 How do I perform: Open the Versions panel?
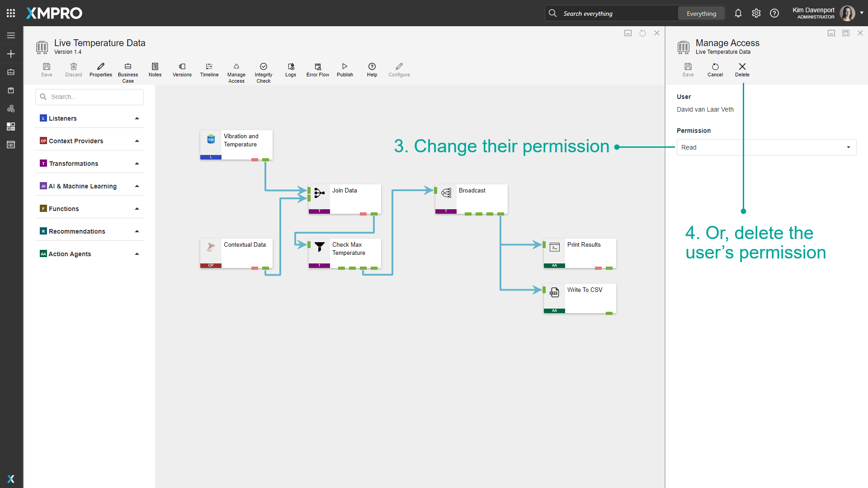click(182, 70)
